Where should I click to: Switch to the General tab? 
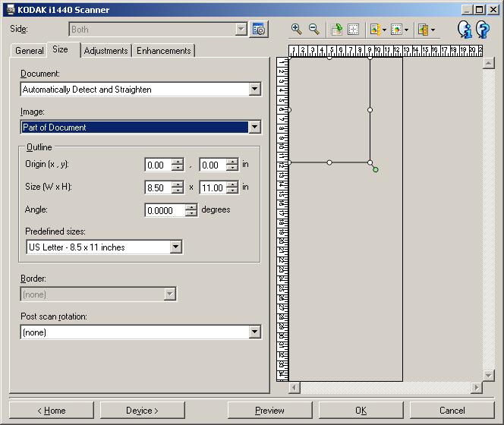(30, 51)
